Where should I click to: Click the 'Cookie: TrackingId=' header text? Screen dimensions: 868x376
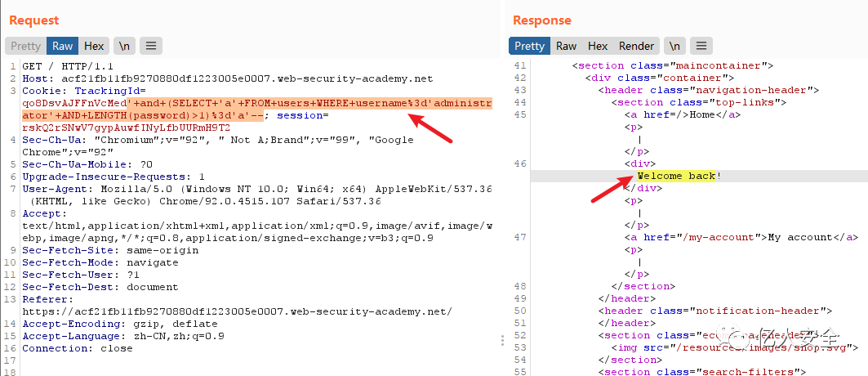point(83,91)
